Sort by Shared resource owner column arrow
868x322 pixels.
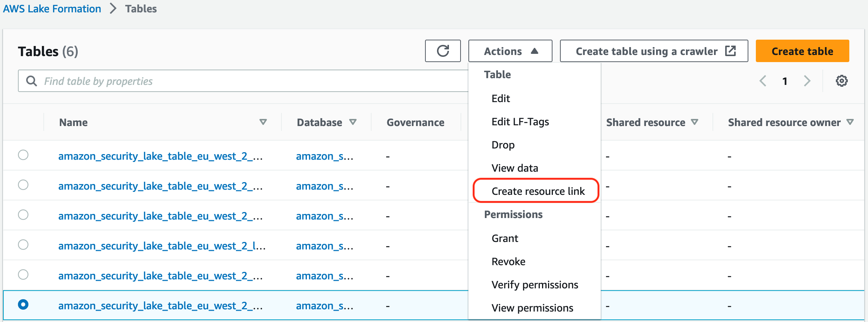click(850, 122)
